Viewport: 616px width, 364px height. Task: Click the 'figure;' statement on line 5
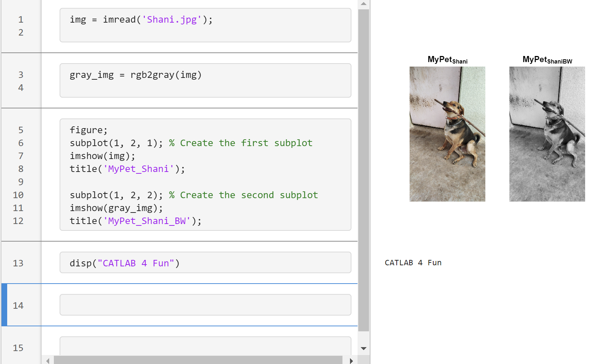click(89, 130)
